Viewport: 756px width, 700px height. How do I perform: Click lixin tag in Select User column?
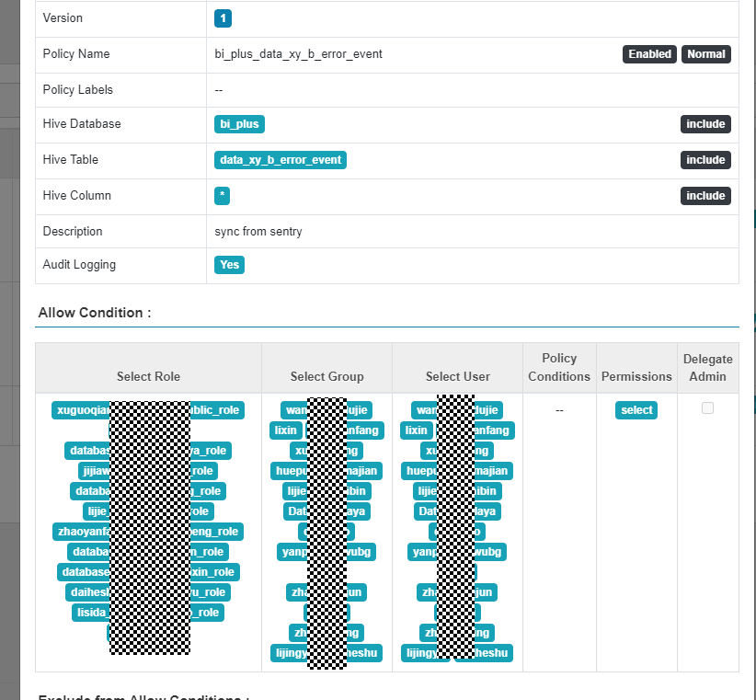tap(417, 430)
